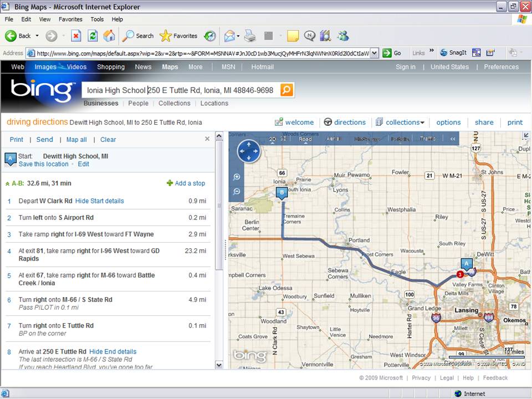Collapse the map style toolbar
This screenshot has height=399, width=532.
(x=453, y=139)
